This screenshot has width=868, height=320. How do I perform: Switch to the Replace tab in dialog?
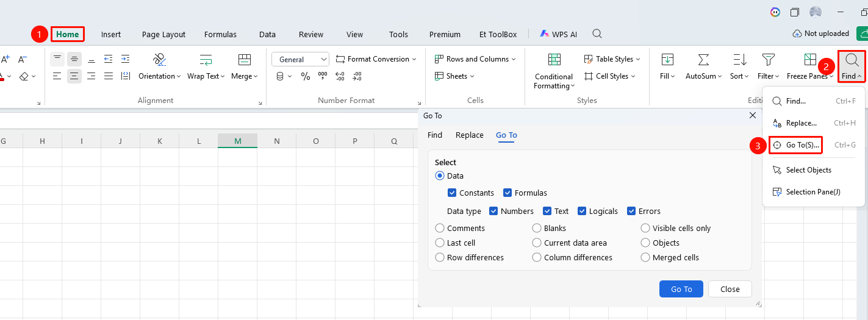(x=470, y=135)
